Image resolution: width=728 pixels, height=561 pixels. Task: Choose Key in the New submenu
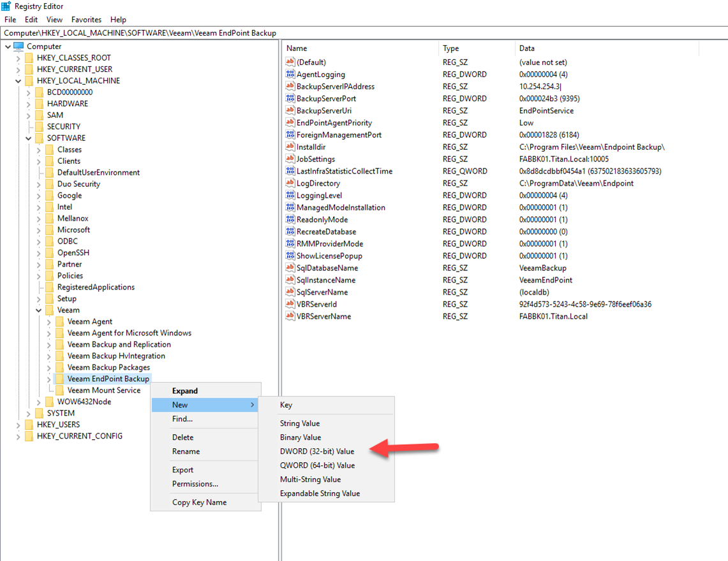click(x=286, y=405)
